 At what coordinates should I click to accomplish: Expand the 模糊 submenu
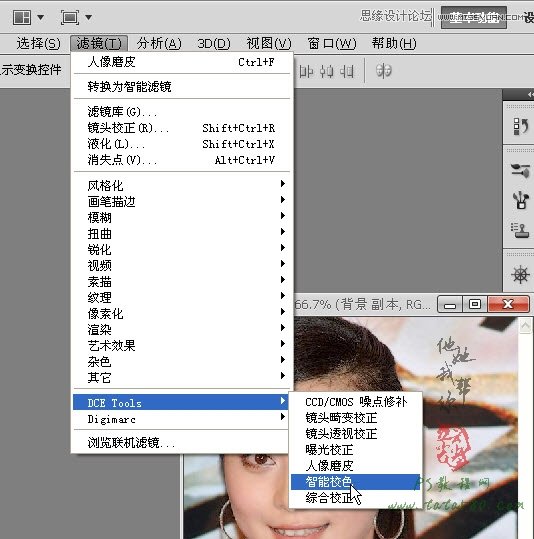[182, 217]
